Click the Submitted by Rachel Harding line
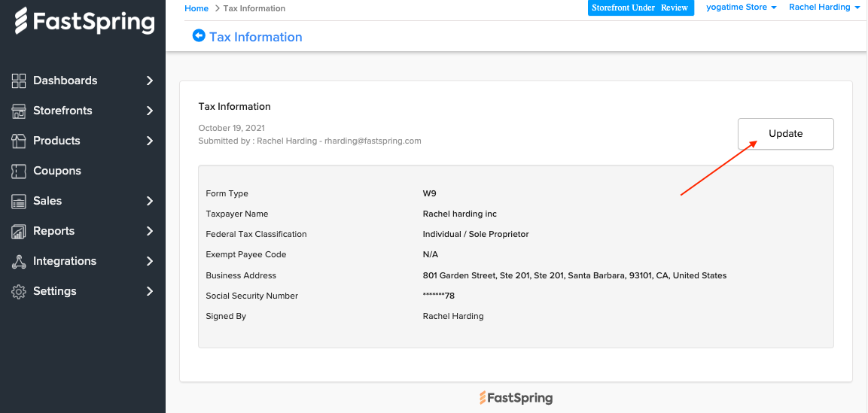The image size is (868, 413). (x=310, y=141)
